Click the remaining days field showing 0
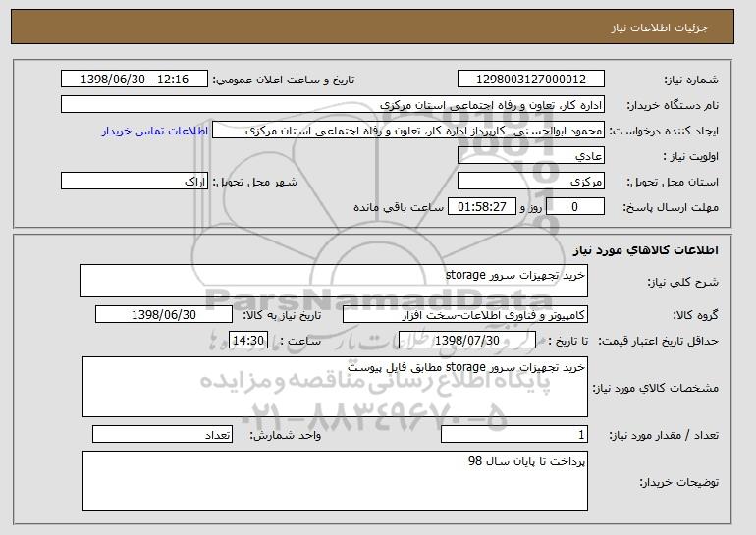The width and height of the screenshot is (756, 535). click(574, 207)
